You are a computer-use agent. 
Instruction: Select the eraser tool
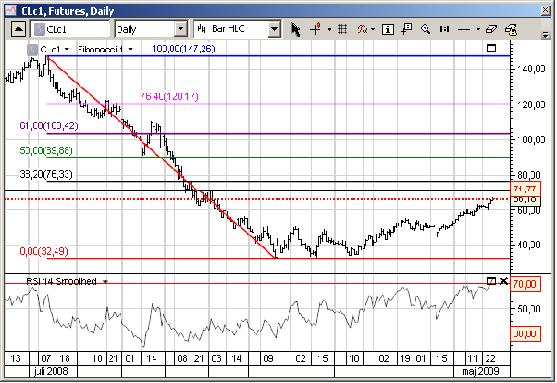point(491,29)
